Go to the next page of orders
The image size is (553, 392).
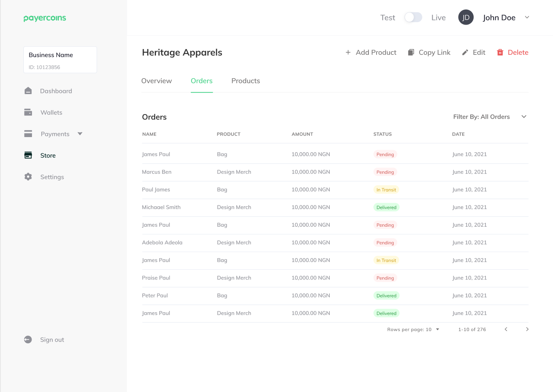point(527,329)
